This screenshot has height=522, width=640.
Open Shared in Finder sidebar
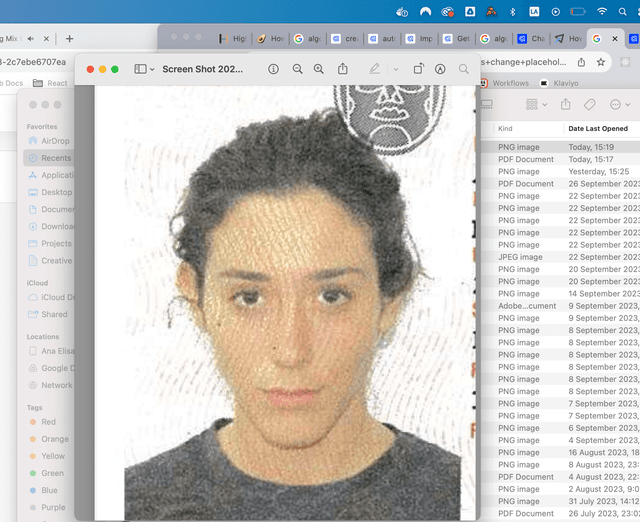[48, 314]
